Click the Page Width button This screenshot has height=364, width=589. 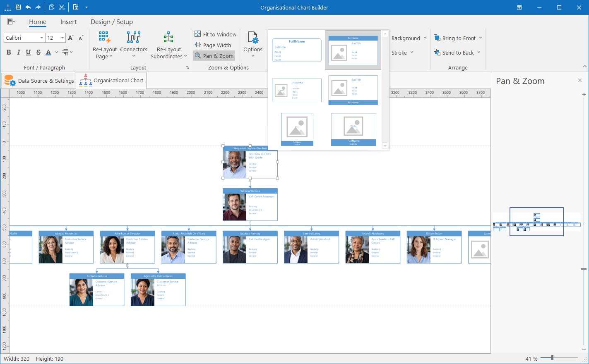click(213, 45)
